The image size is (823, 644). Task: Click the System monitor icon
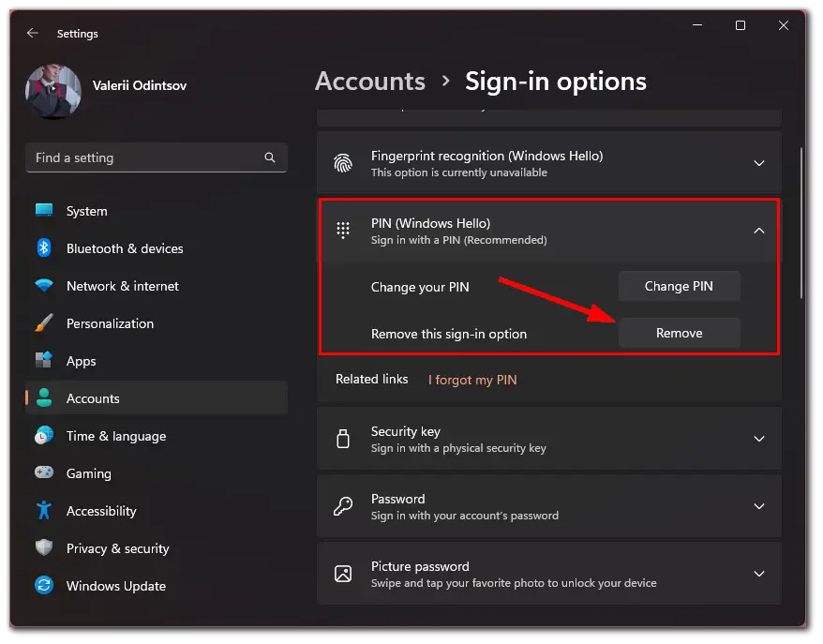[44, 211]
